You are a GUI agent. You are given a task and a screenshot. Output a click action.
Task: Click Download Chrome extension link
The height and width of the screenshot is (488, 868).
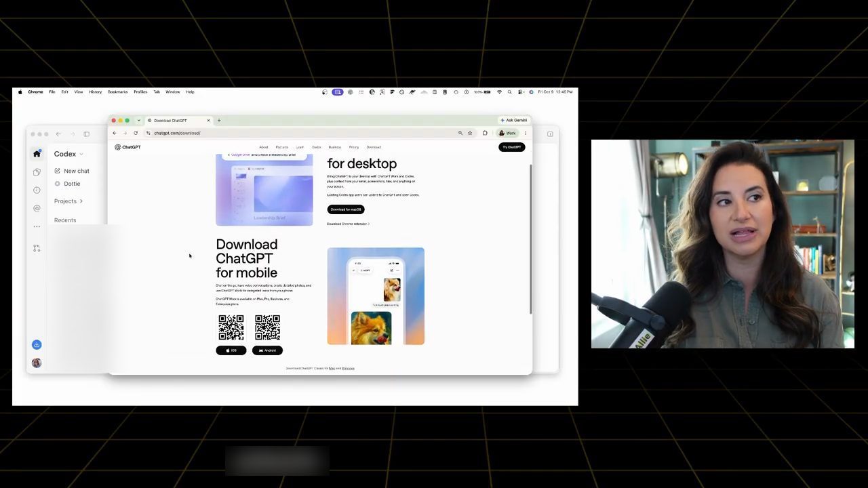coord(348,224)
